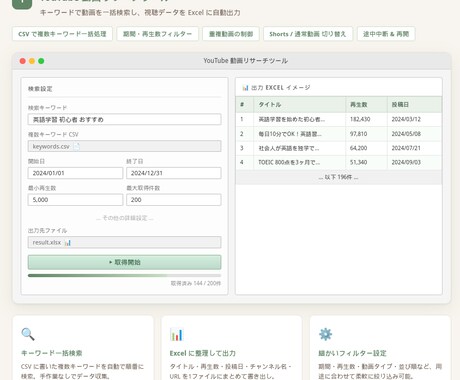Click the file icon beside keywords.csv

77,146
